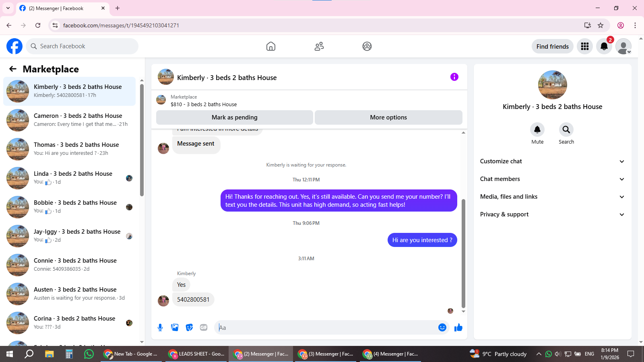Attach a file with the photo icon
The width and height of the screenshot is (644, 362).
click(x=175, y=327)
